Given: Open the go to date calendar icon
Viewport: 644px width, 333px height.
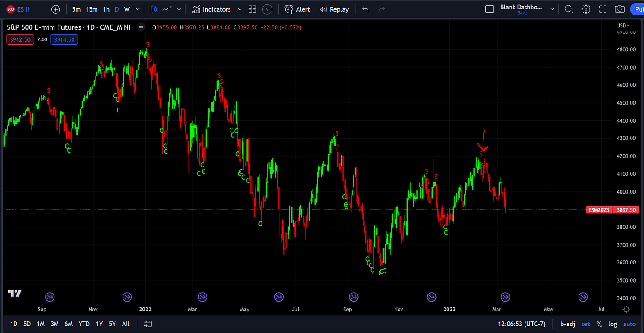Looking at the screenshot, I should coord(148,324).
